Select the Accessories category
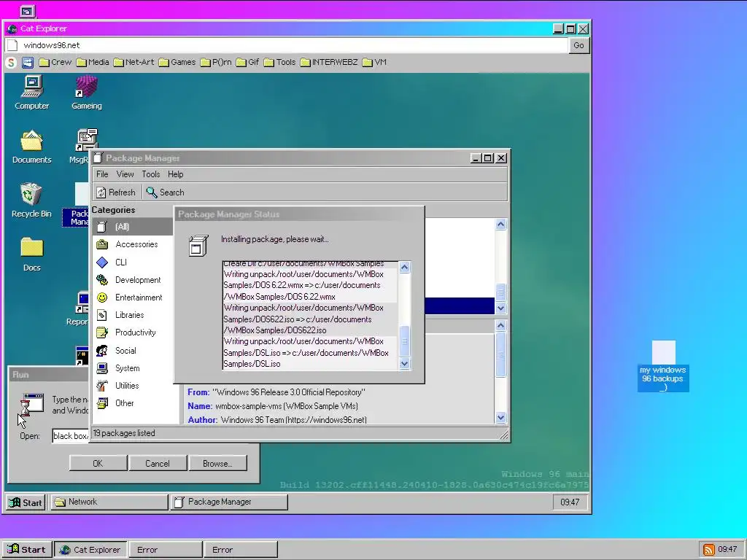This screenshot has width=747, height=560. pyautogui.click(x=133, y=244)
